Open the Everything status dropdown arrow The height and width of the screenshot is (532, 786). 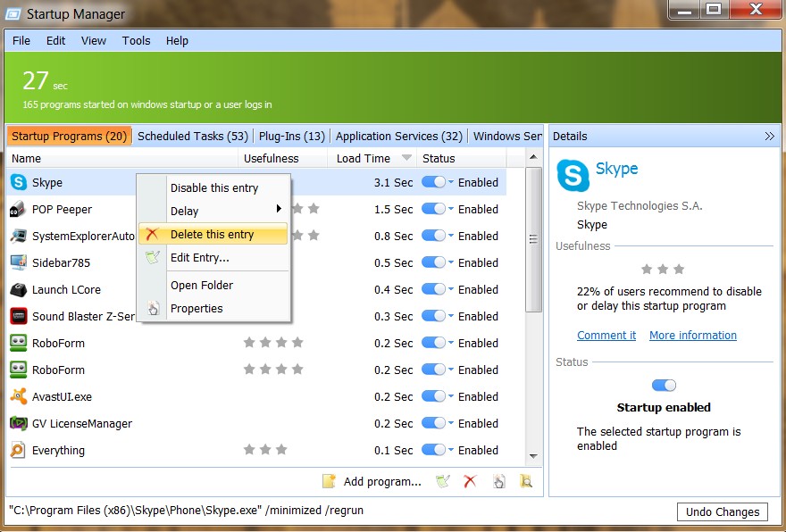451,450
